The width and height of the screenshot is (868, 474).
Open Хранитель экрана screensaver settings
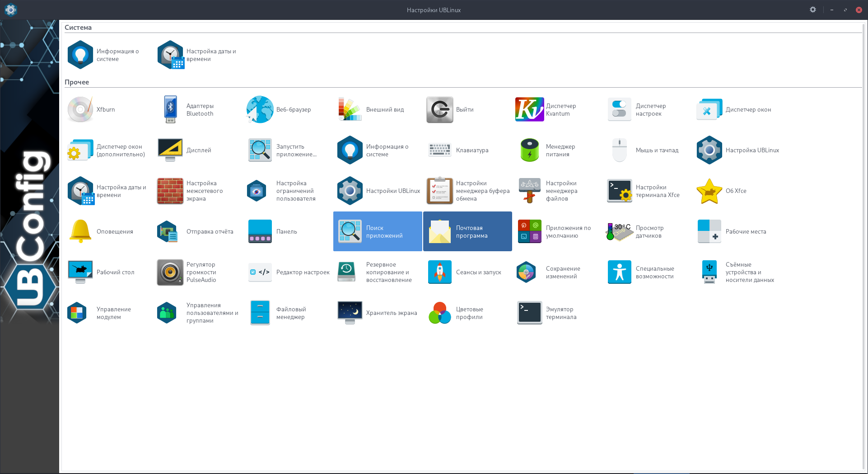tap(377, 313)
